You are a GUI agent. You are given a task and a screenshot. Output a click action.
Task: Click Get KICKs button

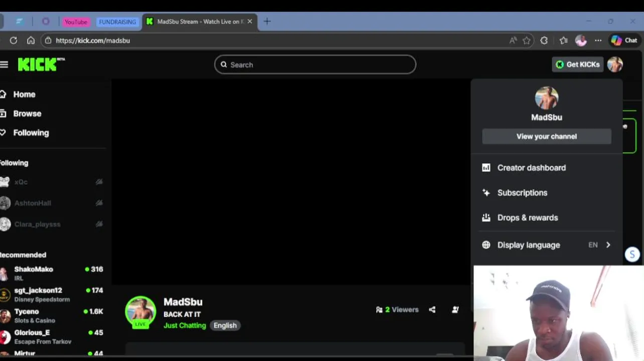[x=577, y=64]
